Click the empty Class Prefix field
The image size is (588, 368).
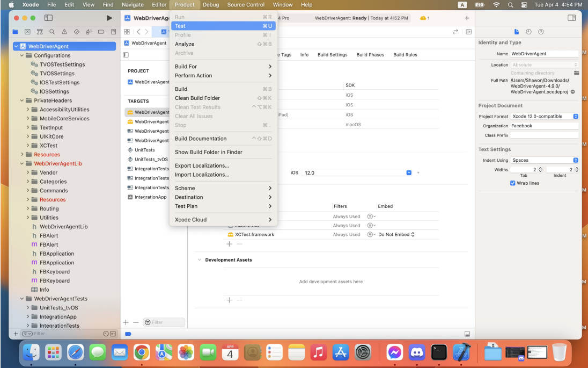tap(545, 135)
